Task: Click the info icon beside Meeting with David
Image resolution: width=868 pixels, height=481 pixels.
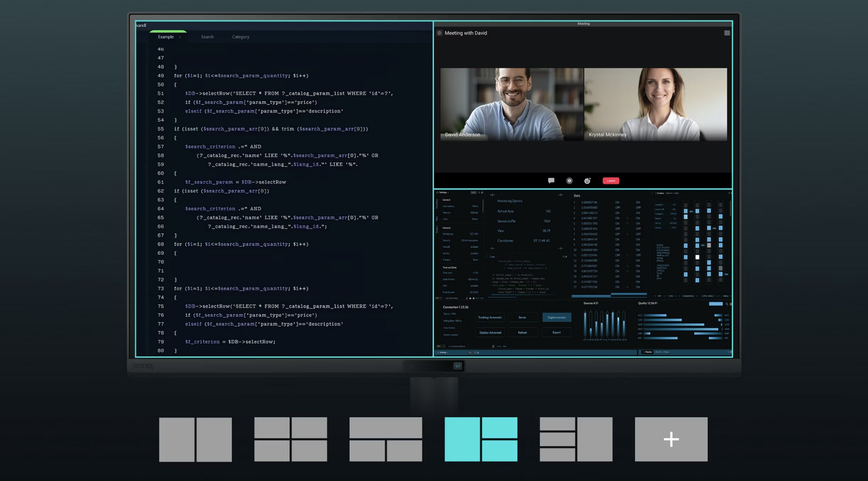Action: pos(439,33)
